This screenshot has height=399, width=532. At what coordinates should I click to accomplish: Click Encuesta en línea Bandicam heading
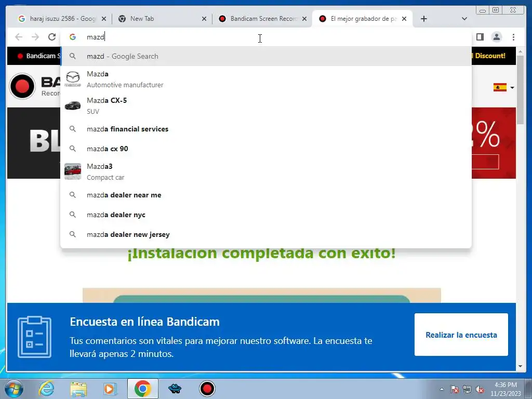[144, 322]
